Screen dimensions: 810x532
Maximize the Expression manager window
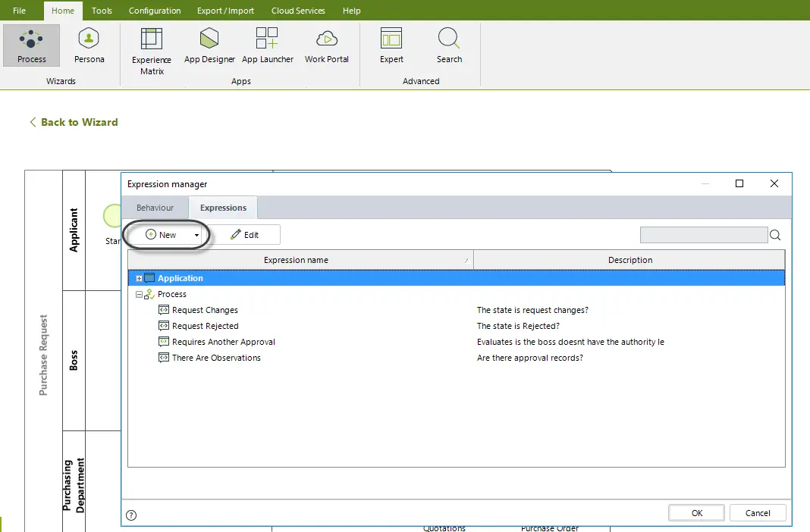point(739,183)
